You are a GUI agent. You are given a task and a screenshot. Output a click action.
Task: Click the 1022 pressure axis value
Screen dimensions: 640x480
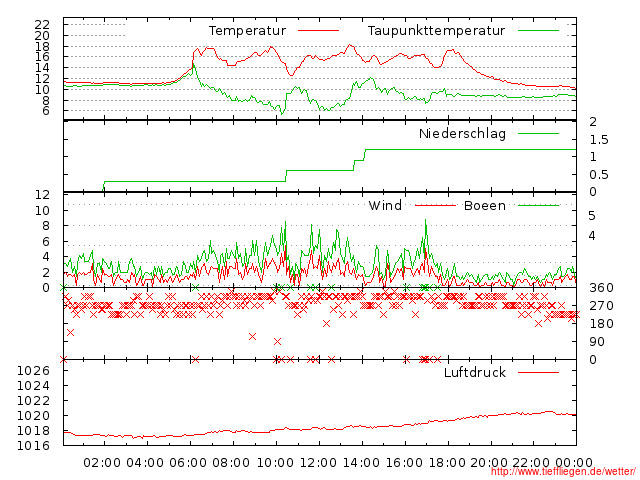tap(33, 401)
